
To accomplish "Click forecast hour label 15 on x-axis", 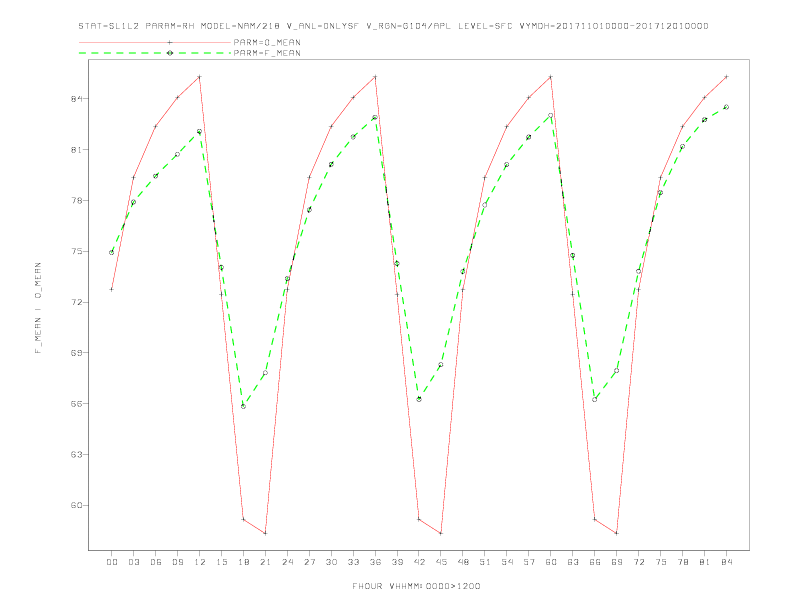I will click(x=221, y=562).
